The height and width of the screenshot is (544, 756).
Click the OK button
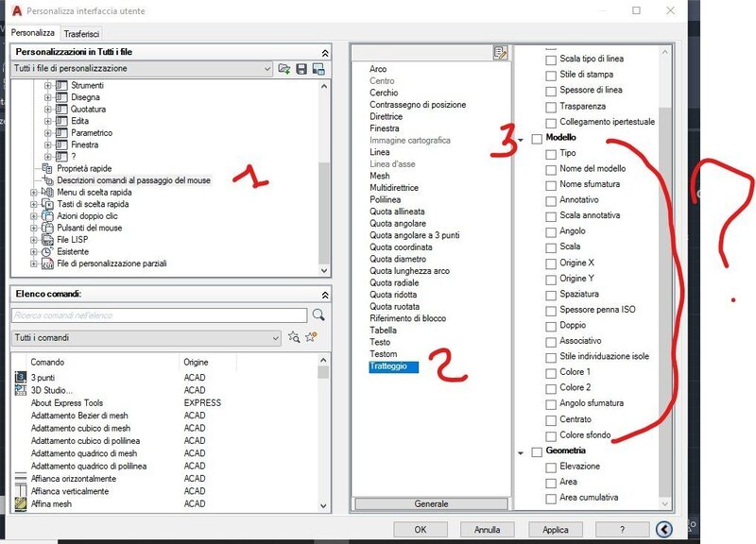(421, 530)
